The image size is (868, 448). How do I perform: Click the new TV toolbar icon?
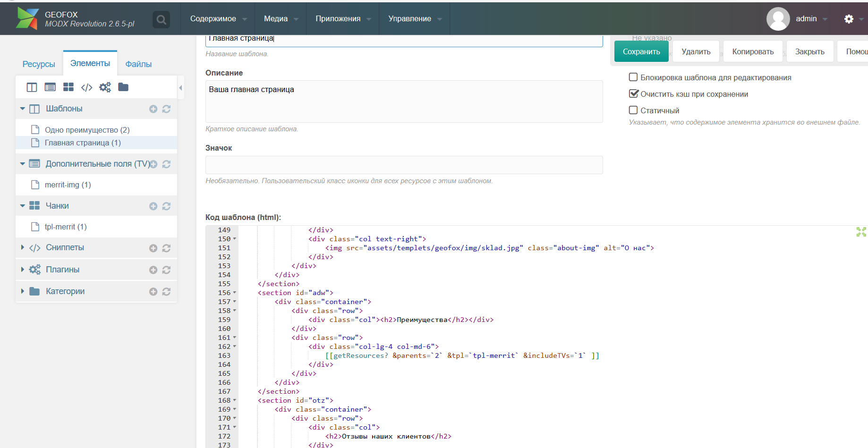click(50, 87)
